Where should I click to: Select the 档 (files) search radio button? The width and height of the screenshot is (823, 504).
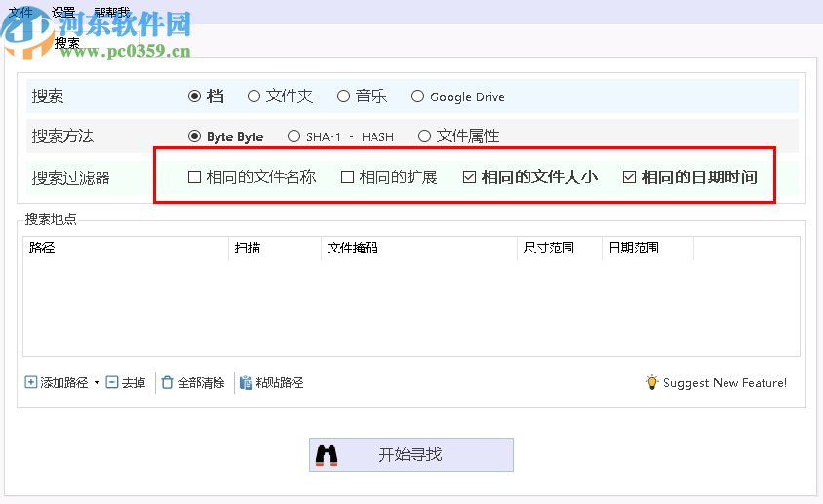(195, 97)
